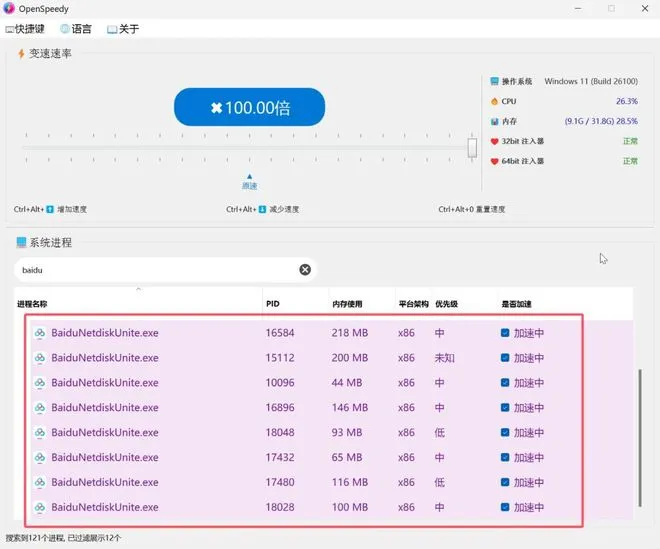Open the 快捷键 menu
The width and height of the screenshot is (660, 549).
coord(25,29)
